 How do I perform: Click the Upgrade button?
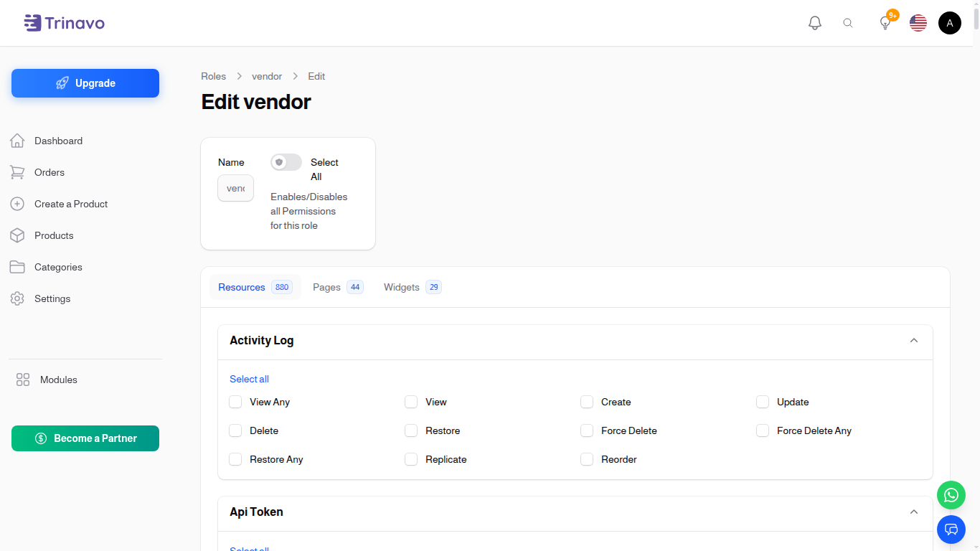[85, 83]
